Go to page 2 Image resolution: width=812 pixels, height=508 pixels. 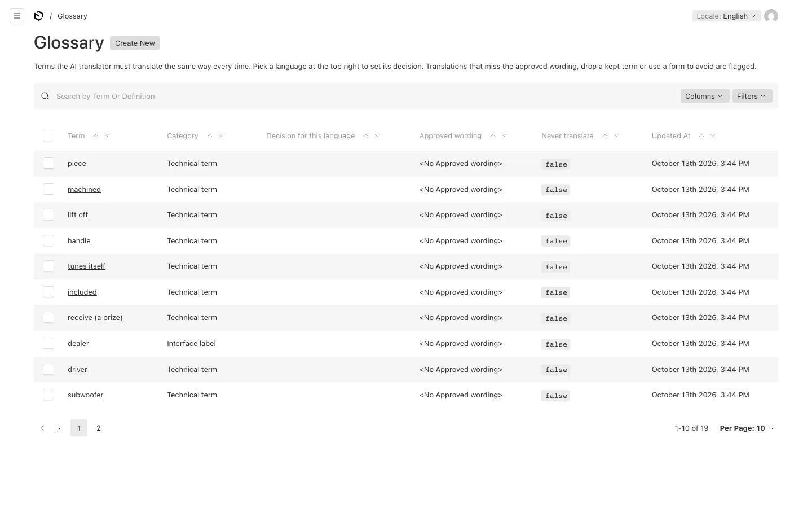click(x=99, y=428)
